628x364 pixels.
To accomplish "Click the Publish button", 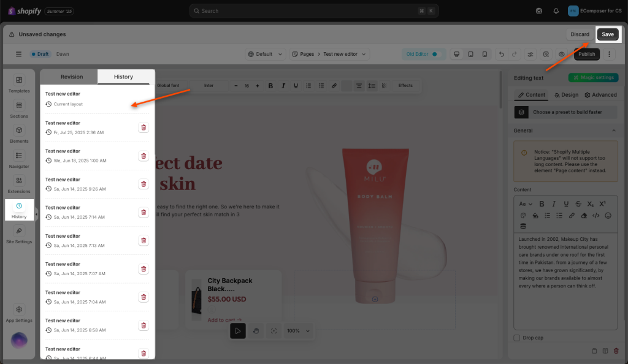I will [587, 54].
